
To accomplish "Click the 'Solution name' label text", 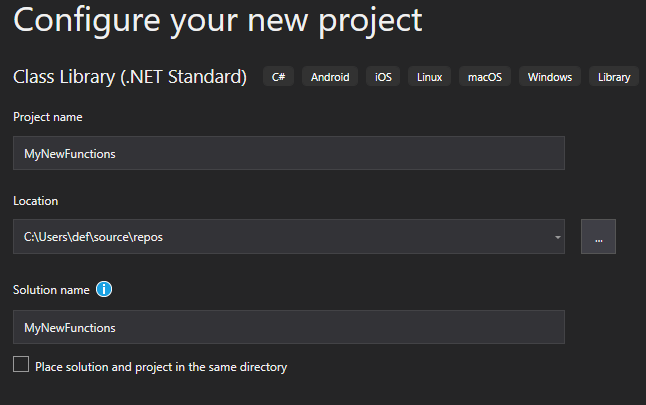I will [51, 290].
